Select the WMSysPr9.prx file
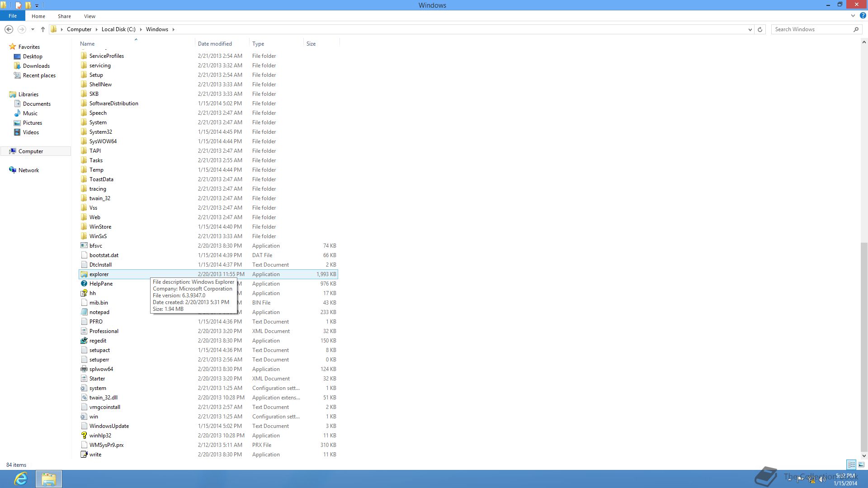This screenshot has height=488, width=868. pyautogui.click(x=106, y=445)
